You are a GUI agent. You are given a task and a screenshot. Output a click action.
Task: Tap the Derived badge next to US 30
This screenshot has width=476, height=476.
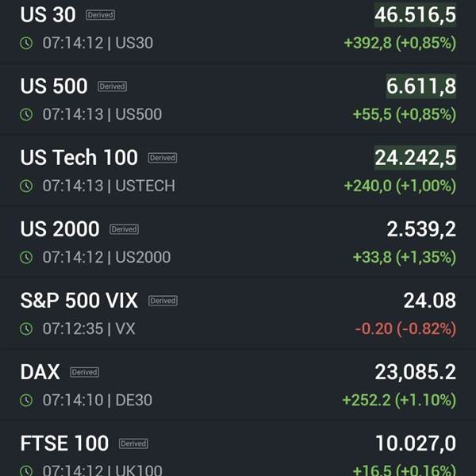coord(101,15)
